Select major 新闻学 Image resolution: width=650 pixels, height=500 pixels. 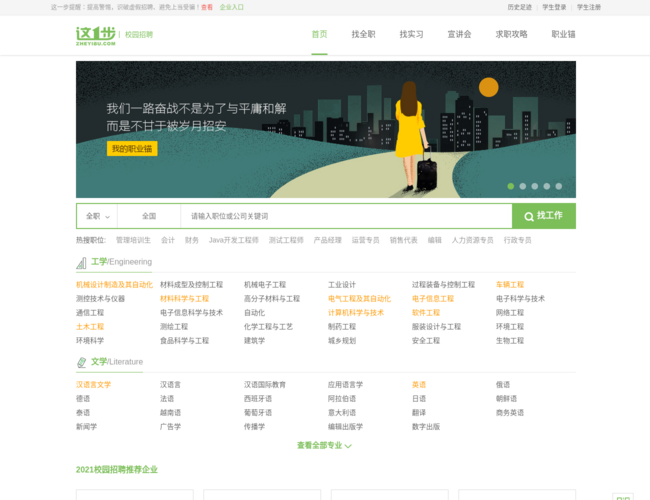[x=86, y=427]
